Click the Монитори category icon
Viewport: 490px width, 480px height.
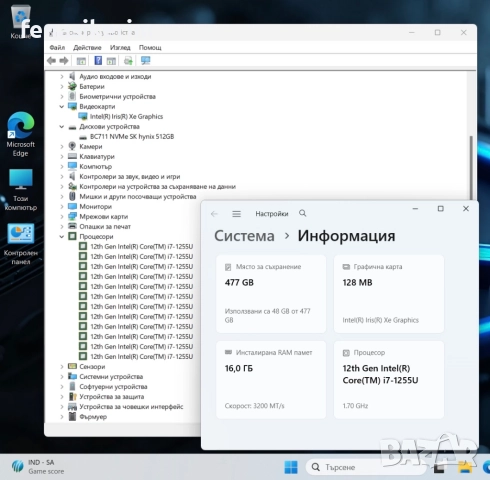click(72, 206)
